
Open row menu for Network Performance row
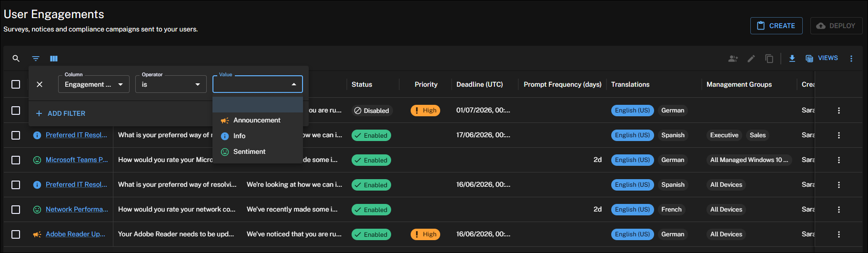839,210
